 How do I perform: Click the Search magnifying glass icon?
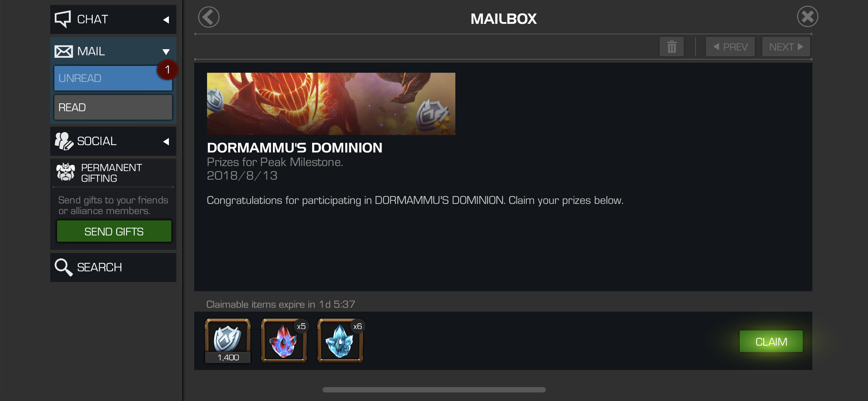[63, 267]
